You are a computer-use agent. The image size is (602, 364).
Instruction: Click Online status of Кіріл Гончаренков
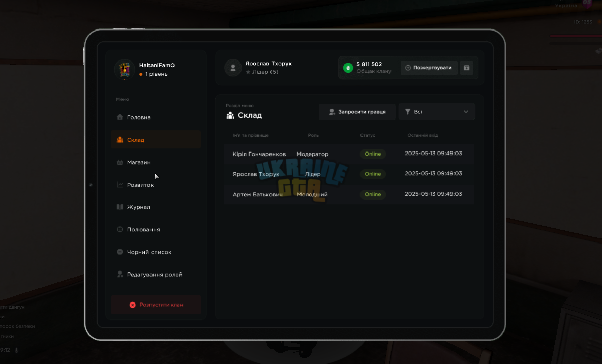click(x=373, y=154)
